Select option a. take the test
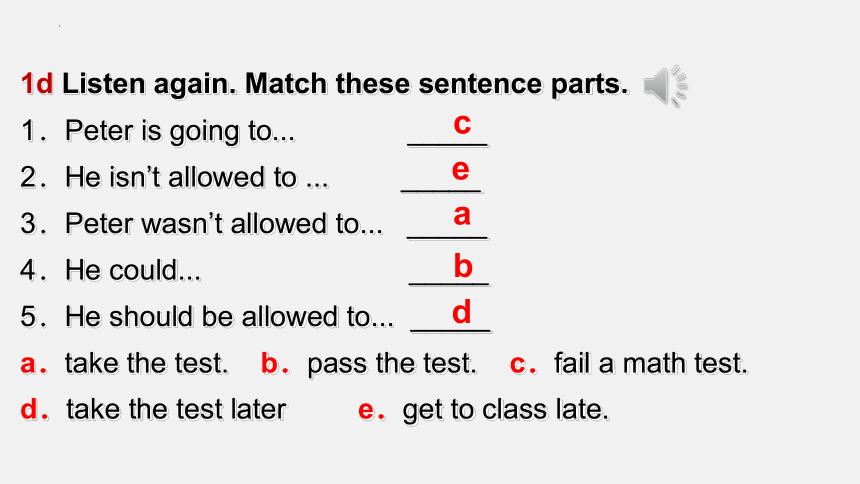Image resolution: width=860 pixels, height=484 pixels. click(x=124, y=363)
